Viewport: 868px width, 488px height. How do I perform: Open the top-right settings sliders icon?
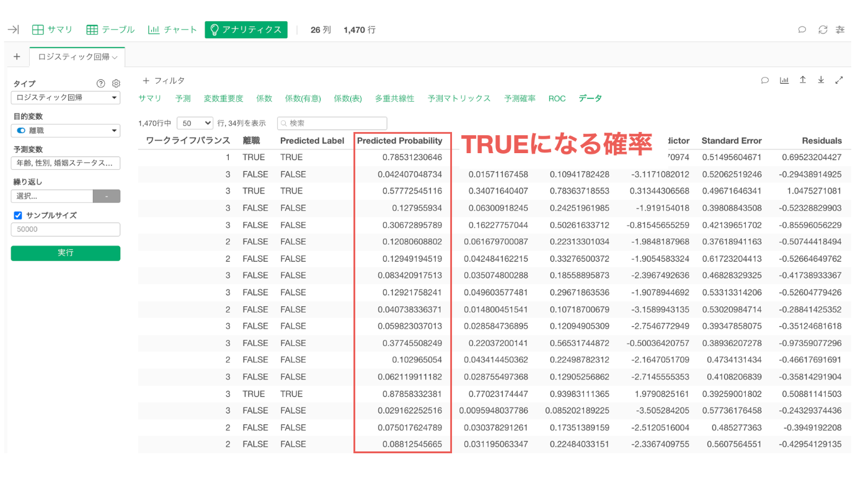tap(840, 30)
